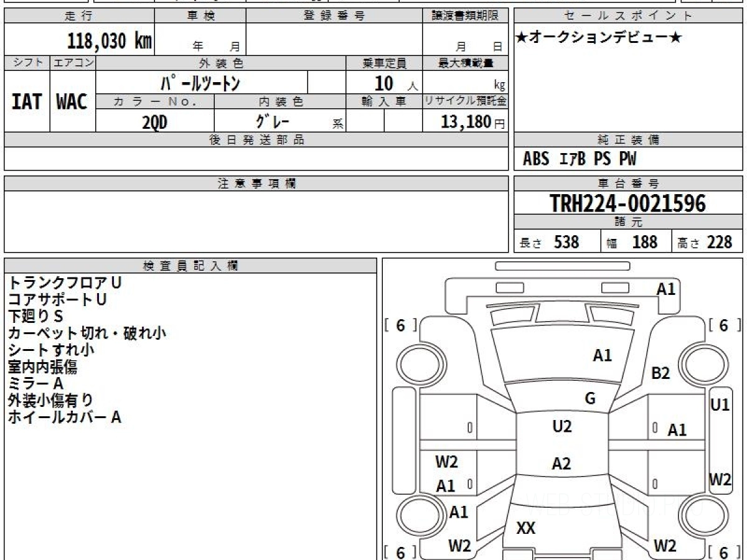Click the 外装色 header
This screenshot has width=747, height=560.
tap(221, 63)
